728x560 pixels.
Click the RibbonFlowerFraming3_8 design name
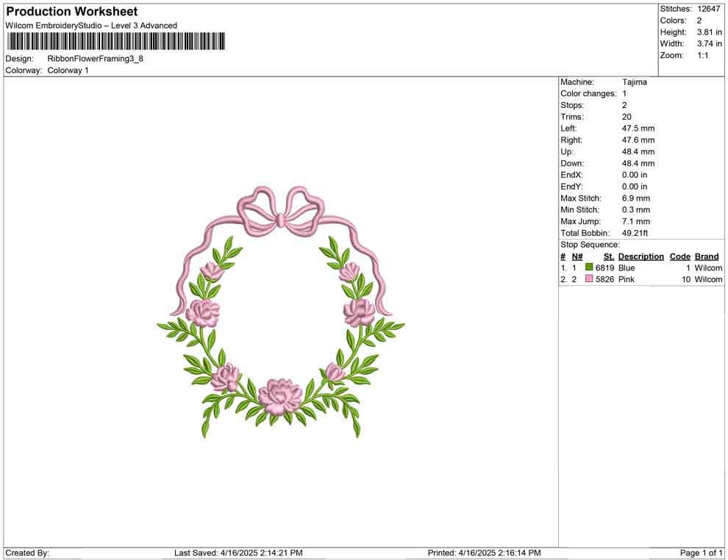(x=96, y=58)
